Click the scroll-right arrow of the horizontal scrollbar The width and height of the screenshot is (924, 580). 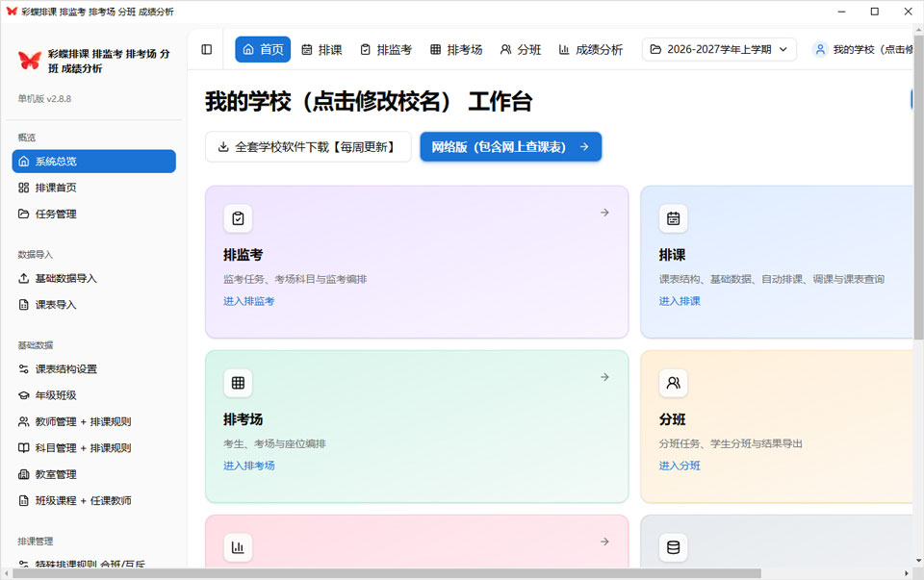907,573
